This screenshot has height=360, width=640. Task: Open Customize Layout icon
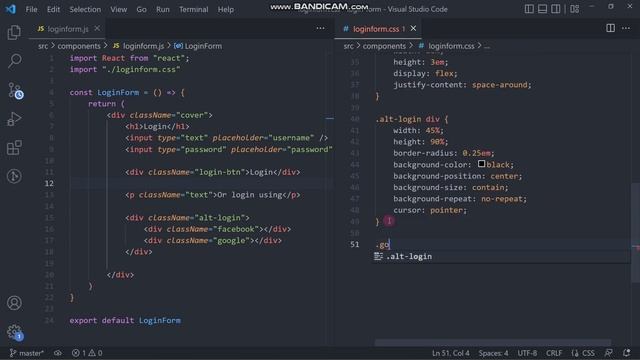click(x=575, y=9)
